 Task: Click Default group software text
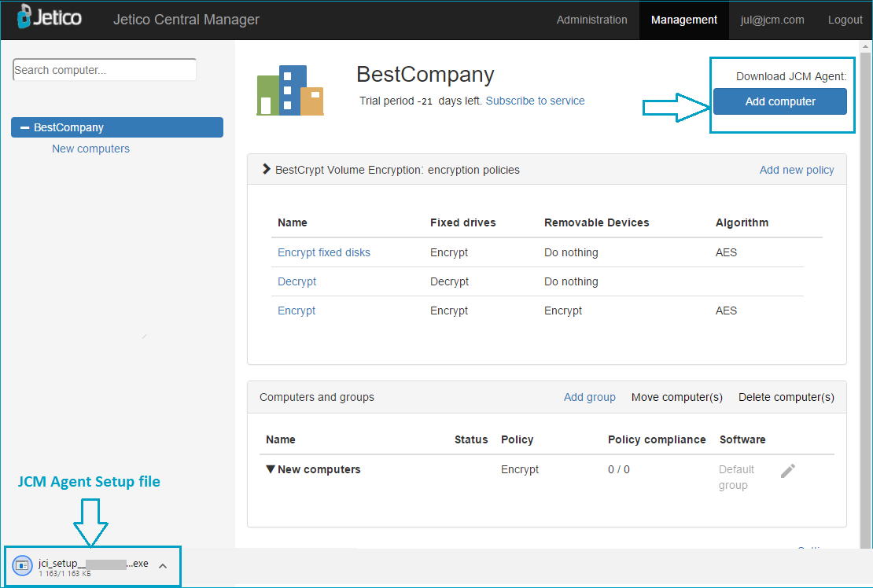coord(736,477)
